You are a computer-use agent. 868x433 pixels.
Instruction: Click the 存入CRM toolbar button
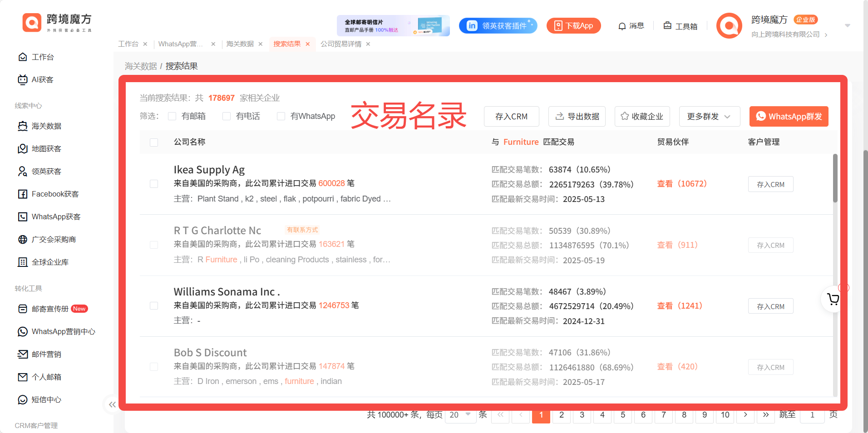click(512, 117)
